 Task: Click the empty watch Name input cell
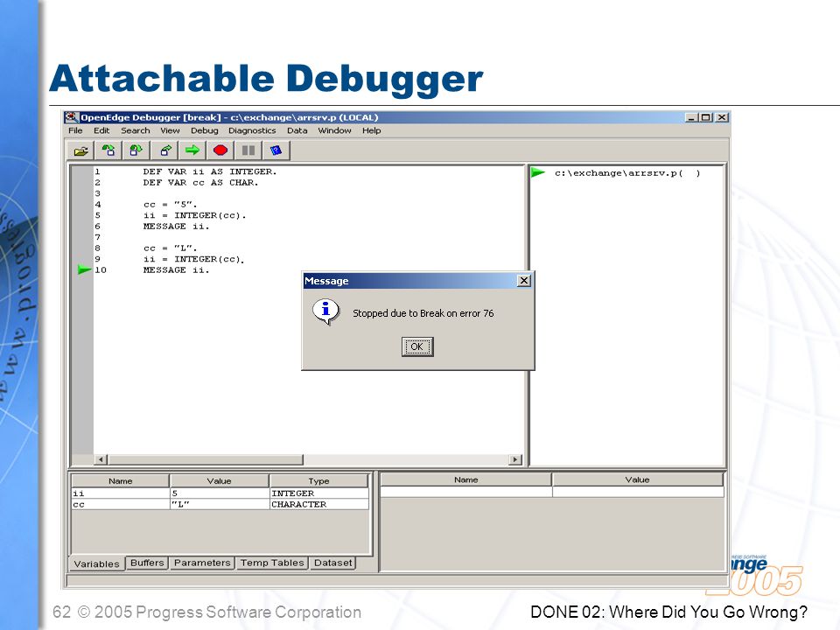click(466, 492)
